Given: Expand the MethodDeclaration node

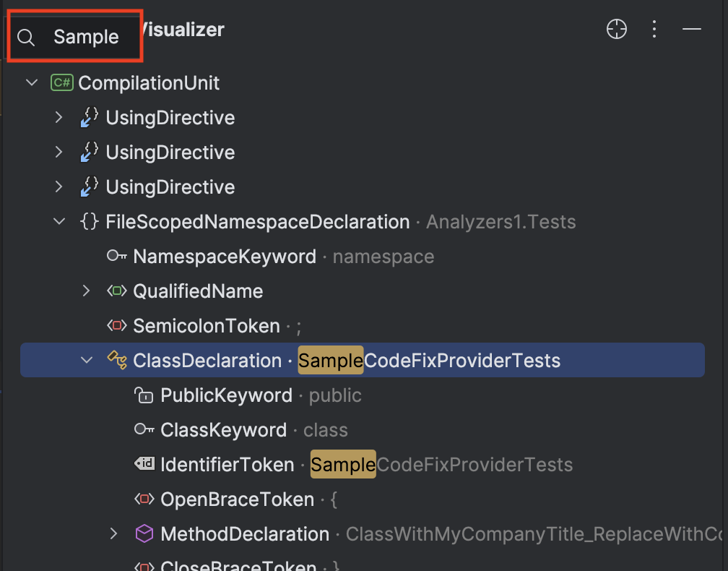Looking at the screenshot, I should (x=114, y=534).
